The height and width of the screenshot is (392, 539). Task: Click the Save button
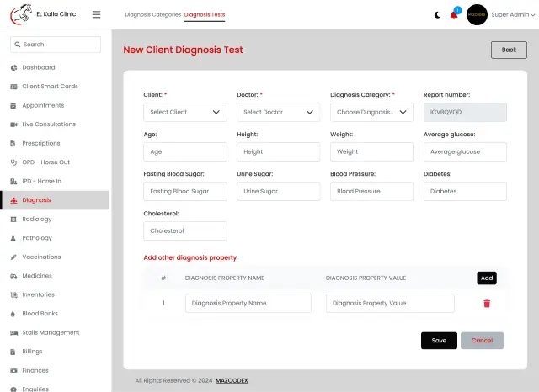pos(439,341)
